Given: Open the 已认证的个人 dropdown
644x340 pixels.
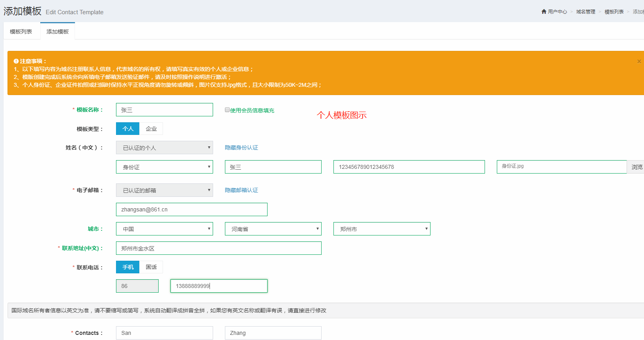Looking at the screenshot, I should pyautogui.click(x=165, y=148).
